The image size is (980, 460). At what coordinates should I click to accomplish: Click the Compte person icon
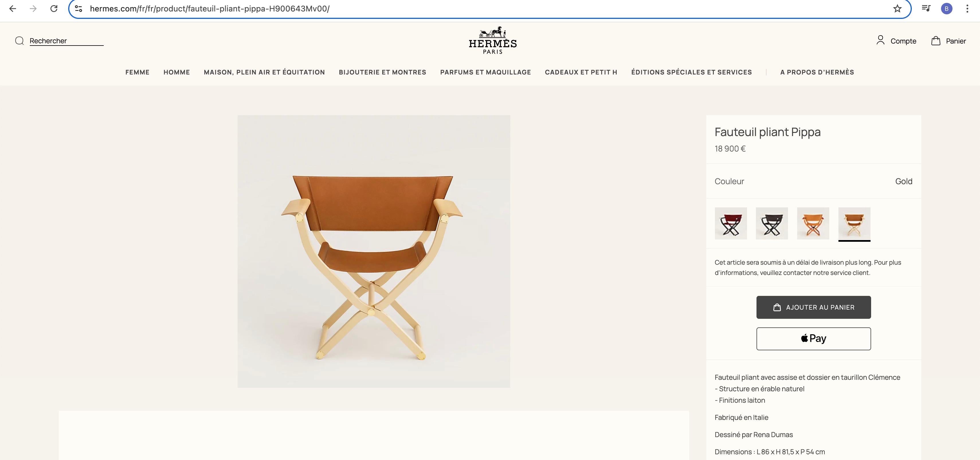click(880, 40)
